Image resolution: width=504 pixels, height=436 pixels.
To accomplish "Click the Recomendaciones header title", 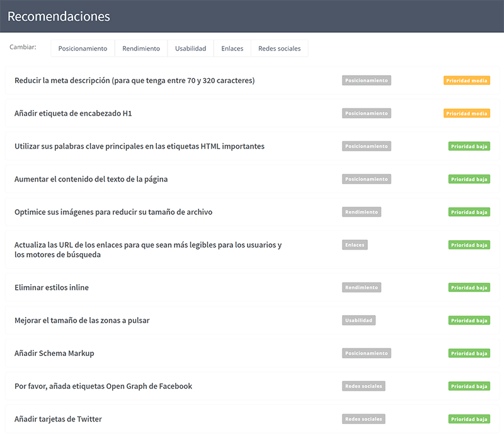I will 59,16.
